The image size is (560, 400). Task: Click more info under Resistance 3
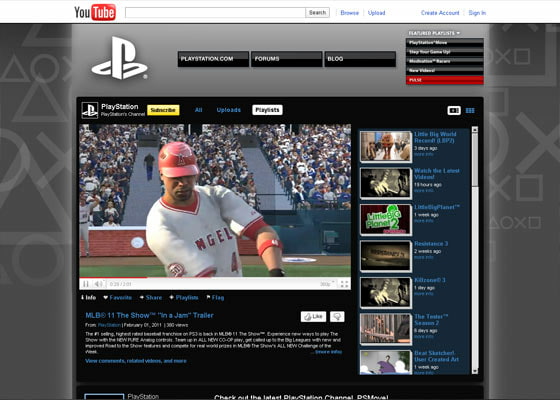(424, 257)
